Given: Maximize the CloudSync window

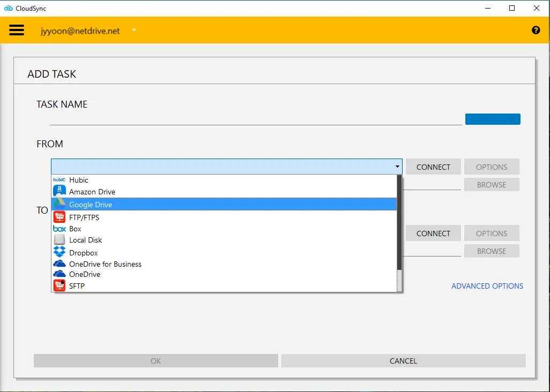Looking at the screenshot, I should point(512,8).
